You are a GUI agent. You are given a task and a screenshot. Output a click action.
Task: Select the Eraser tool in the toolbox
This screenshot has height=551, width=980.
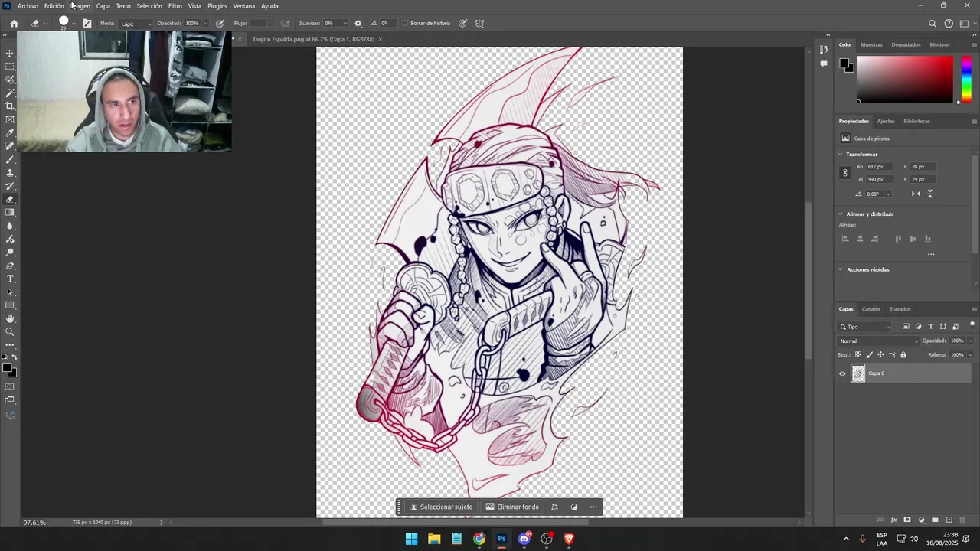tap(10, 199)
